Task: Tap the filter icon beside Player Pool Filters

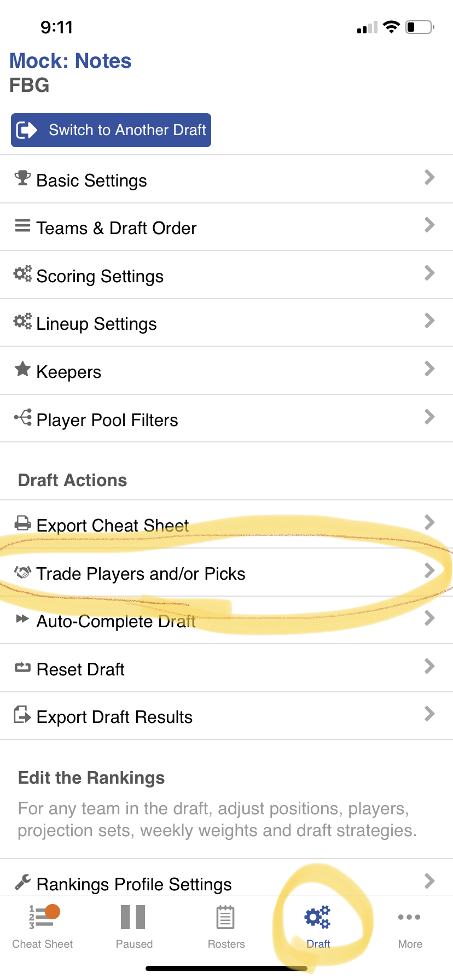Action: pyautogui.click(x=23, y=418)
